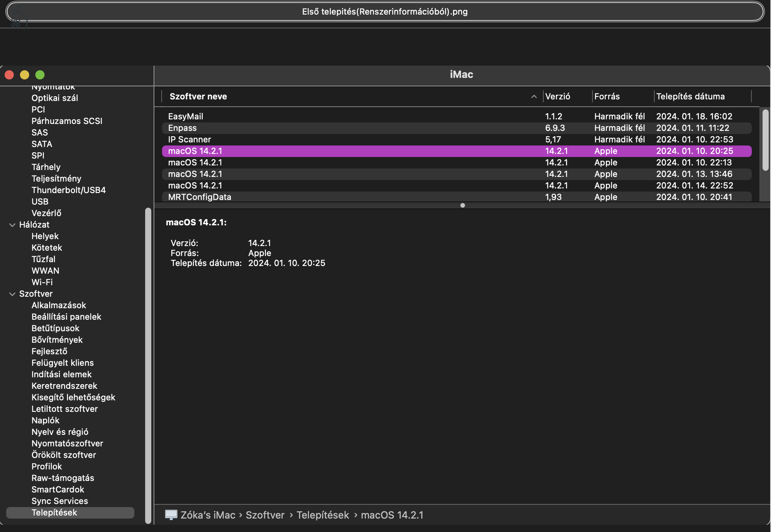Image resolution: width=771 pixels, height=532 pixels.
Task: Select macOS 14.2.1 installed at 22:52
Action: 457,186
